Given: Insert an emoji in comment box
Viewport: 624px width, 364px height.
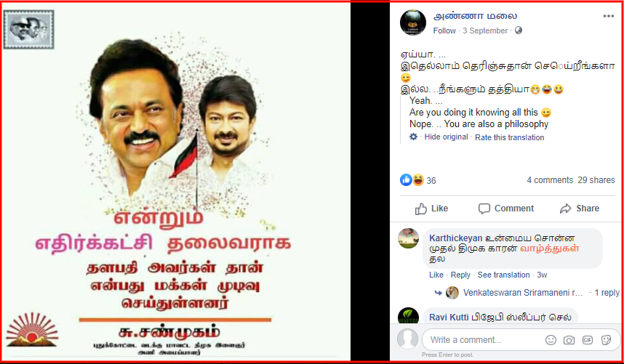Looking at the screenshot, I should pyautogui.click(x=551, y=340).
